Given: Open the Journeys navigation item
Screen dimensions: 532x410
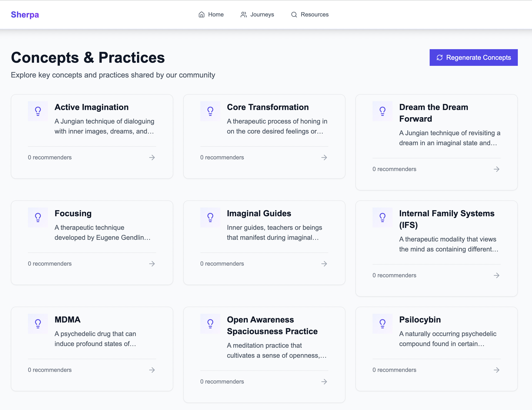Looking at the screenshot, I should 257,15.
